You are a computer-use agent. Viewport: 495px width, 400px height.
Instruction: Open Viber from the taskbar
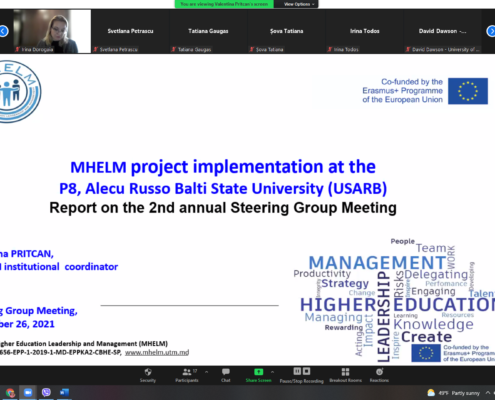[x=46, y=393]
